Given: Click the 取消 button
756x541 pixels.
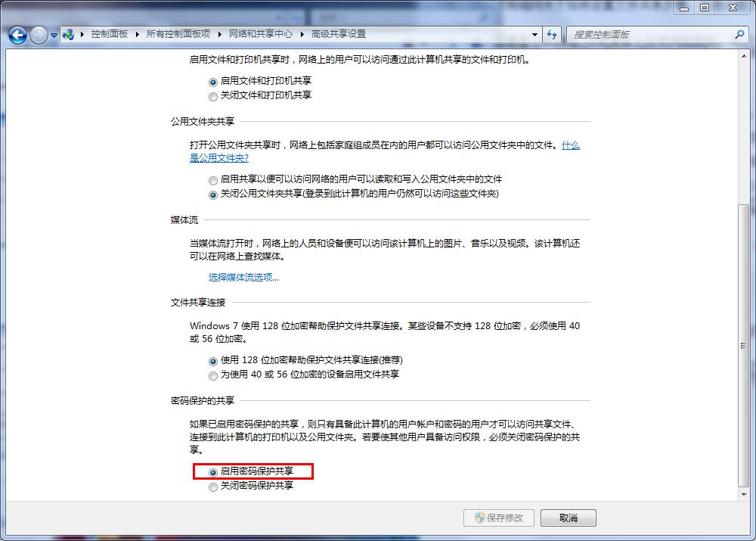Looking at the screenshot, I should point(568,518).
